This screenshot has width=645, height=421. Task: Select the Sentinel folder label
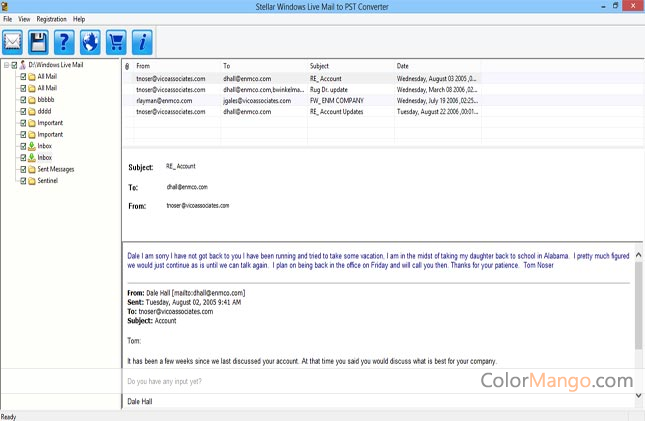48,181
